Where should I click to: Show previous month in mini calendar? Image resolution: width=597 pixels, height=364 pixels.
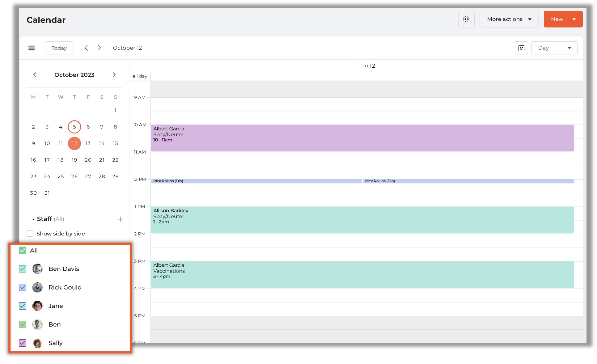click(x=35, y=75)
